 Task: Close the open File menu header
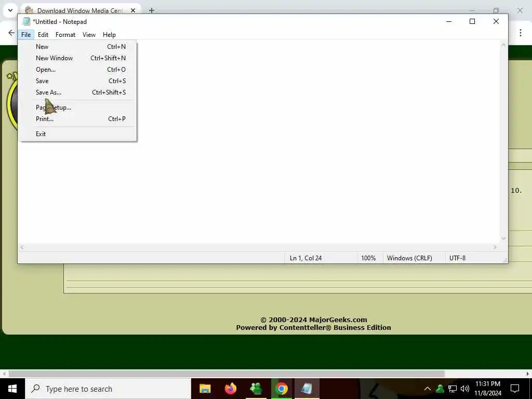[26, 35]
